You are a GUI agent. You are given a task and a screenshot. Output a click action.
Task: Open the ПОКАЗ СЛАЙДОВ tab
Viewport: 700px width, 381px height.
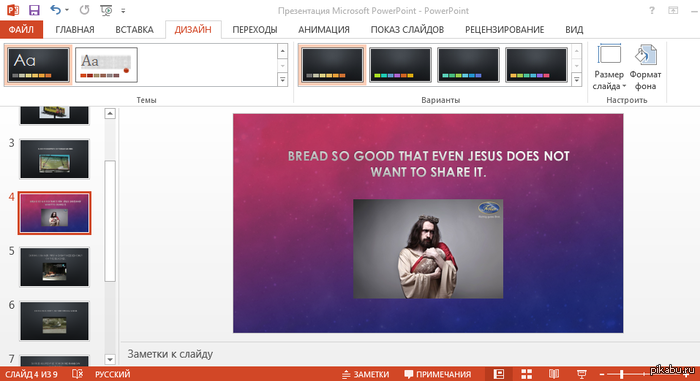tap(407, 29)
